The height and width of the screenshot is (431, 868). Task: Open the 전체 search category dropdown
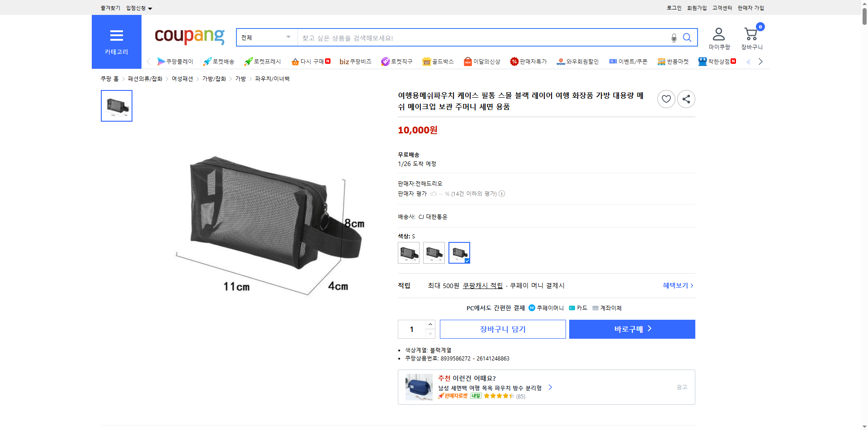point(266,38)
